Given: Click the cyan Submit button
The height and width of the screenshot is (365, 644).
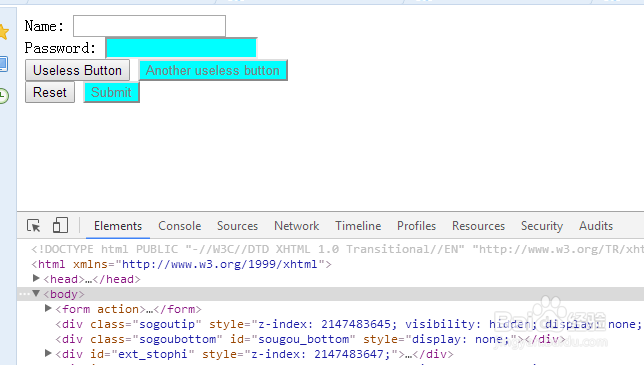Looking at the screenshot, I should 111,92.
